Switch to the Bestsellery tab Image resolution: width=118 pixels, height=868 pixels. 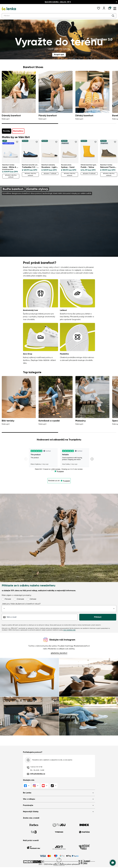point(18,131)
